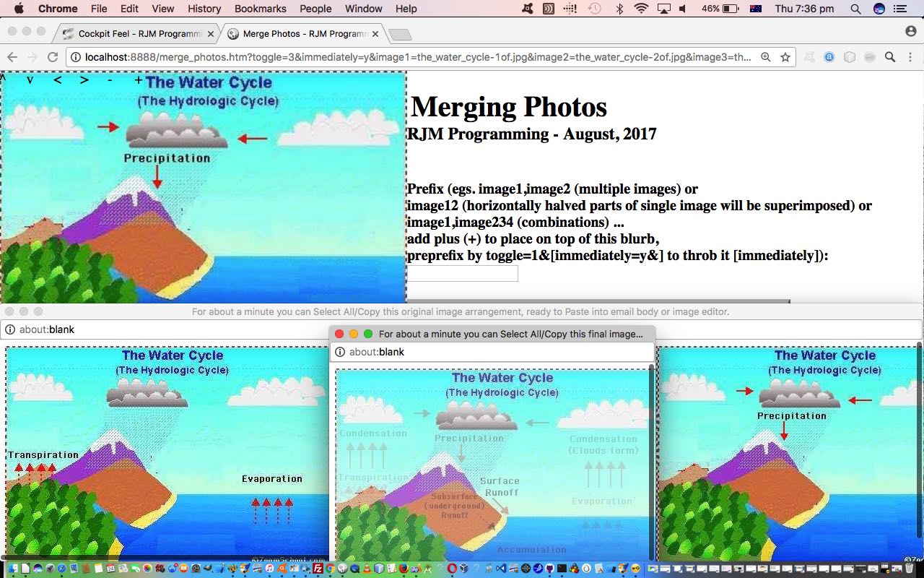Click the faded merged water cycle image

click(493, 462)
